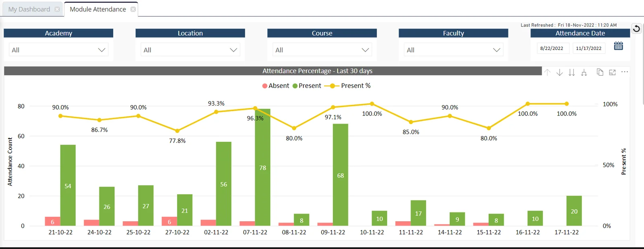Close the My Dashboard tab
This screenshot has height=249, width=644.
pyautogui.click(x=57, y=9)
